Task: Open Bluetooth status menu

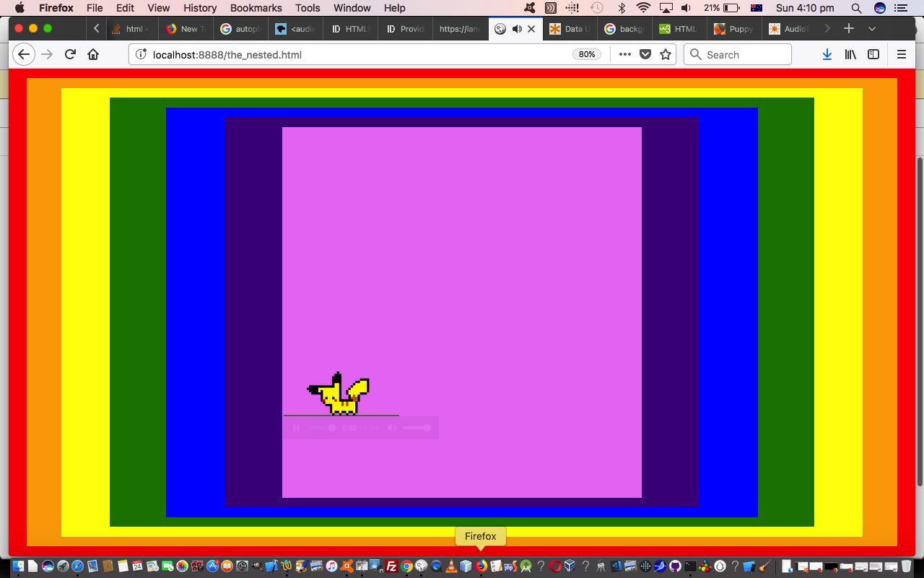Action: click(x=622, y=8)
